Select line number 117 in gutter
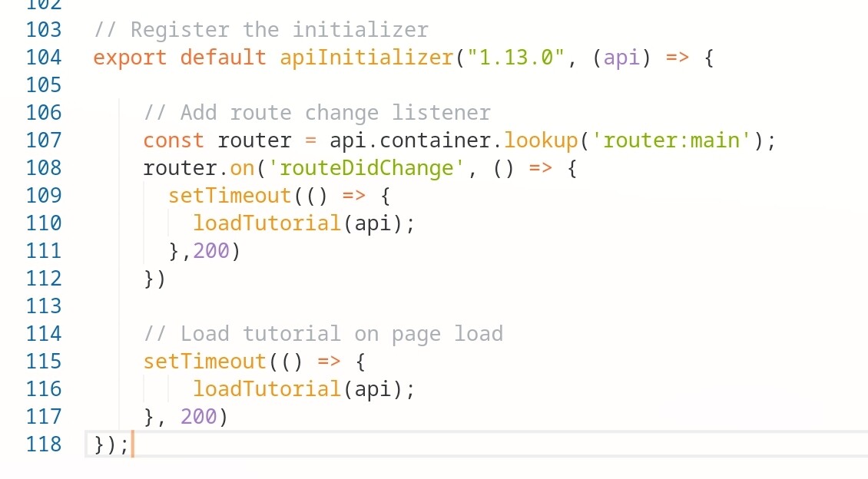The image size is (868, 479). pyautogui.click(x=44, y=417)
